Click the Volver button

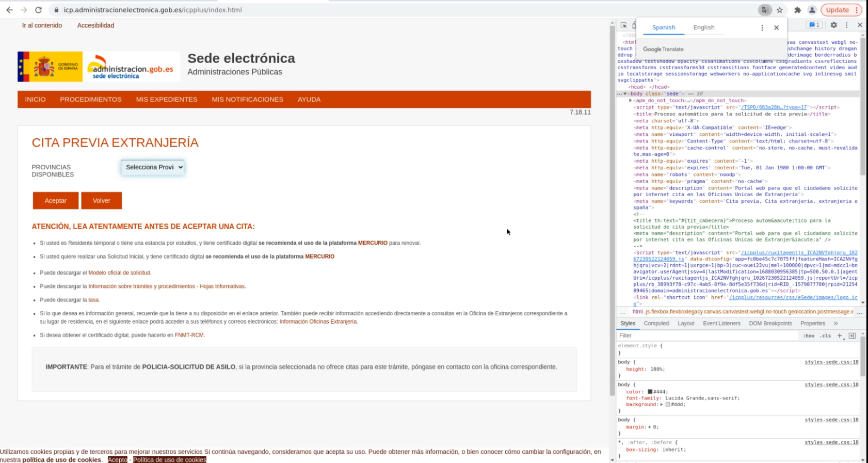102,201
